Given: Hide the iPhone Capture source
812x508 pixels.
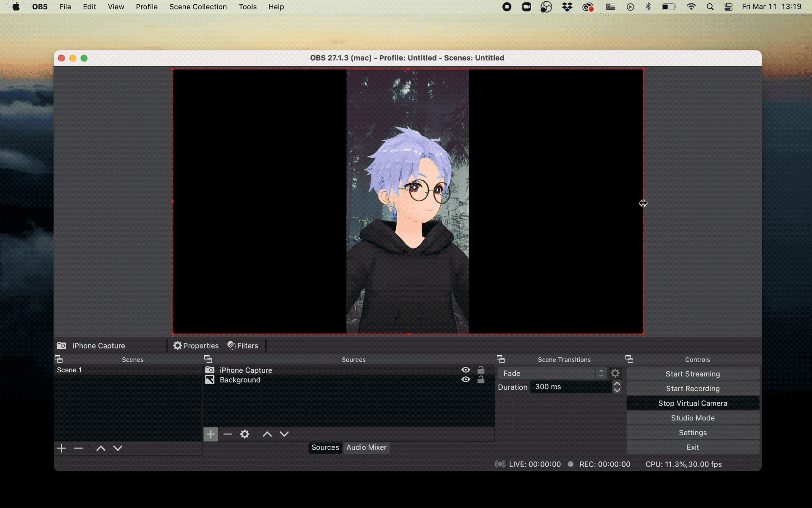Looking at the screenshot, I should click(466, 370).
